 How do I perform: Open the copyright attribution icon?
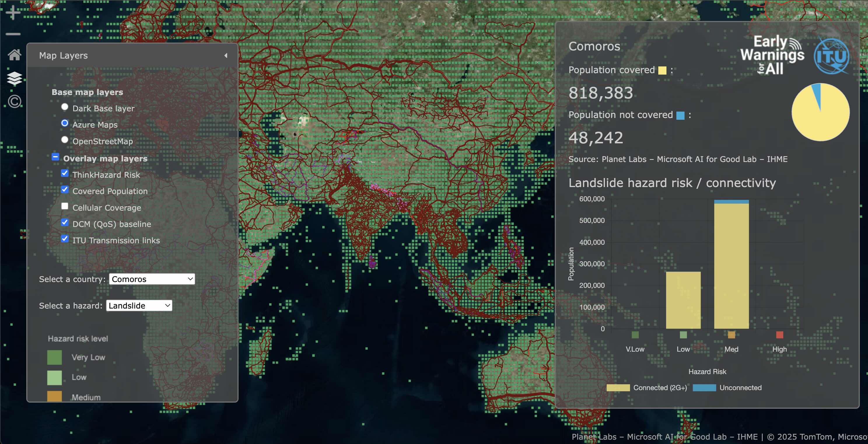coord(14,101)
